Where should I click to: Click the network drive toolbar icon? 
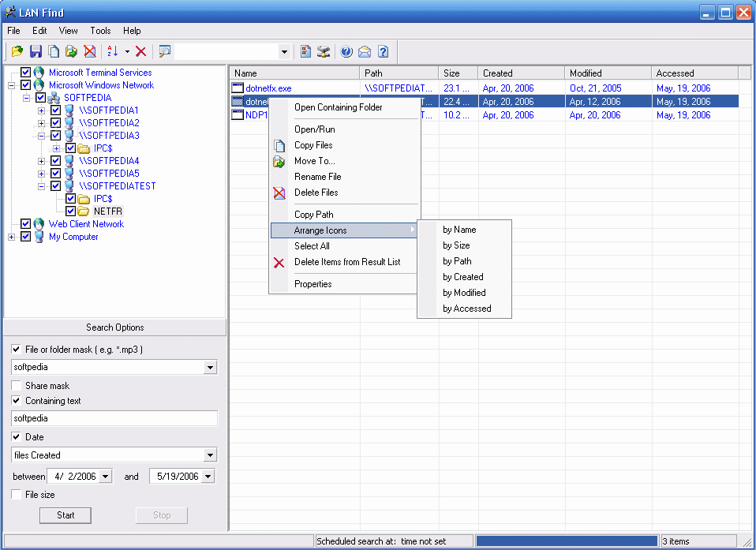[x=324, y=51]
